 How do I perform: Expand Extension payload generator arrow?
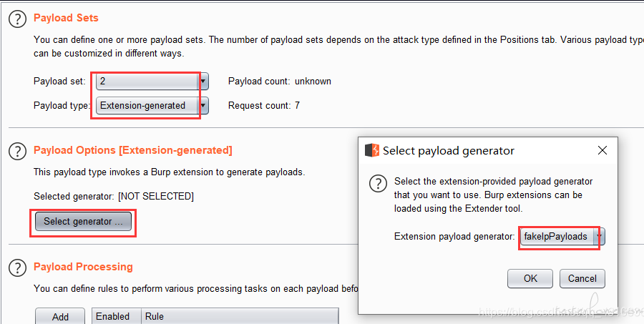point(600,237)
